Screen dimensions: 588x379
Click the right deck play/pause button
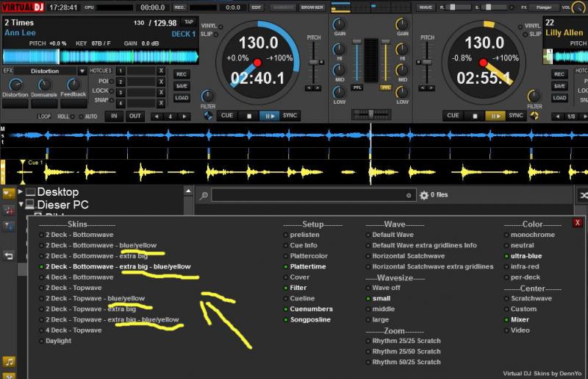[x=495, y=116]
